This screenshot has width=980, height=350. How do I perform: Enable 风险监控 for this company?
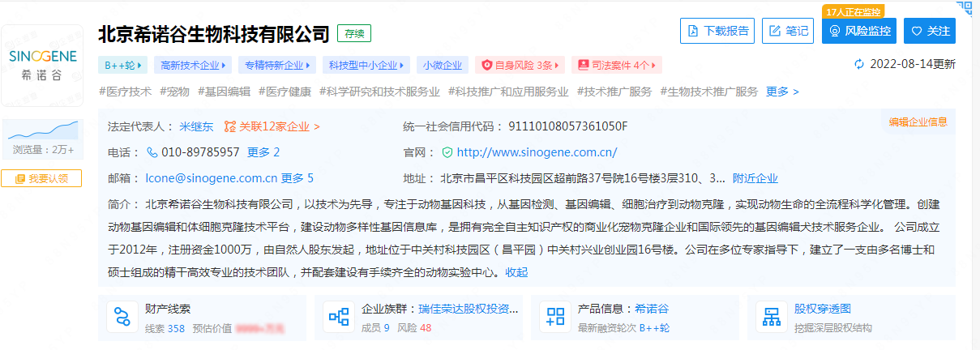[x=859, y=31]
